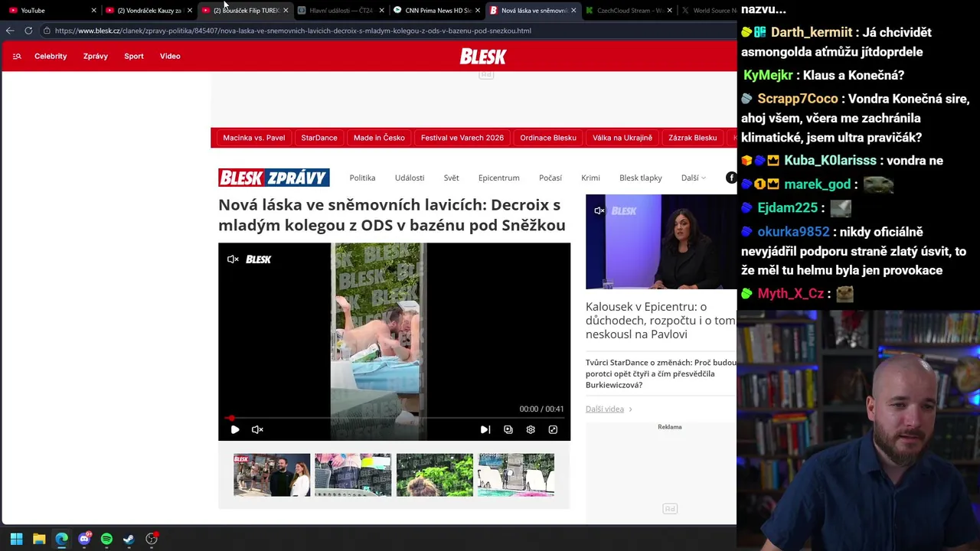The width and height of the screenshot is (980, 551).
Task: Go to the Politika subsection
Action: pos(362,178)
